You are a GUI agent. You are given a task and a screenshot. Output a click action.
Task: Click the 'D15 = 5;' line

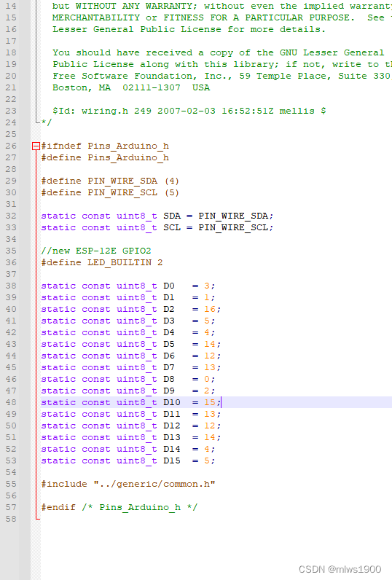pos(128,461)
